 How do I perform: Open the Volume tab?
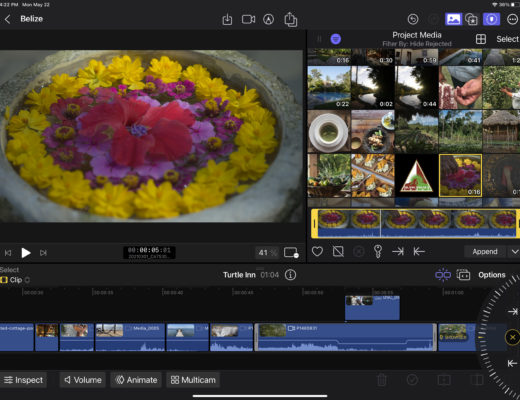83,380
